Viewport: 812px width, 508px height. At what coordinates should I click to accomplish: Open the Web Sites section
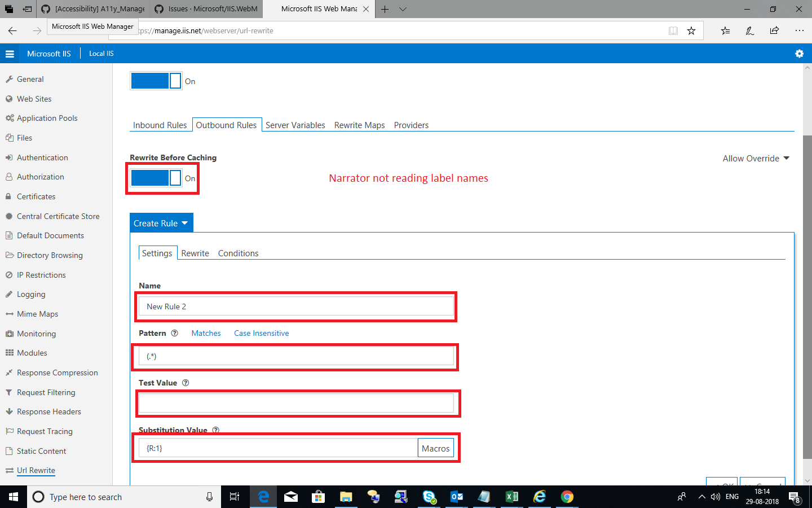click(34, 98)
